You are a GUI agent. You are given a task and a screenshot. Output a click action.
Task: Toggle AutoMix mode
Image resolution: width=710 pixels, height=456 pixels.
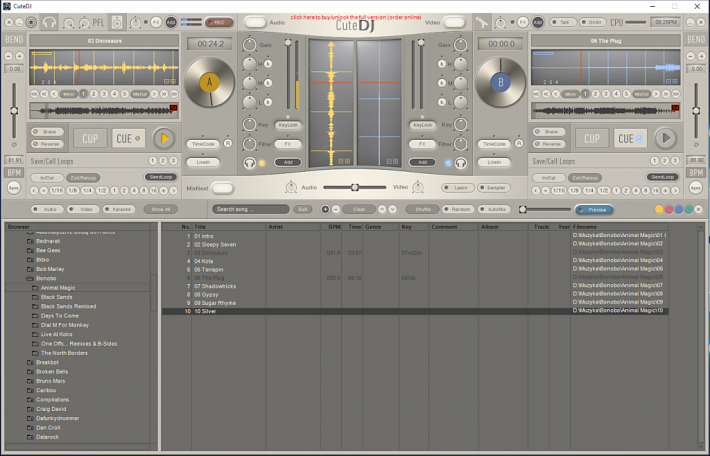pos(494,209)
